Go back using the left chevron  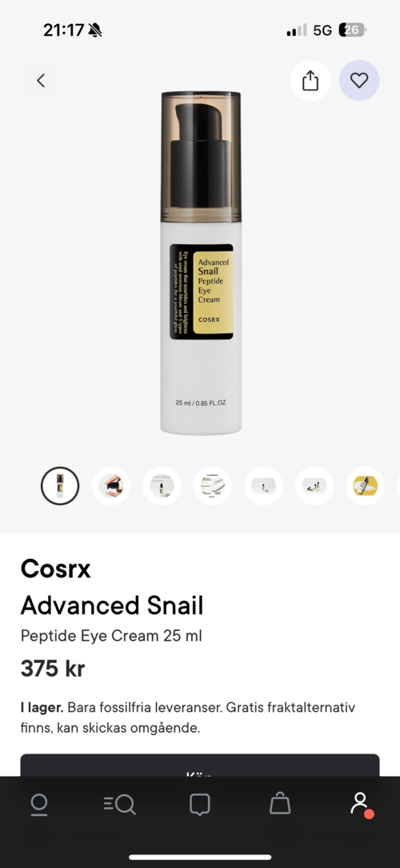coord(40,81)
